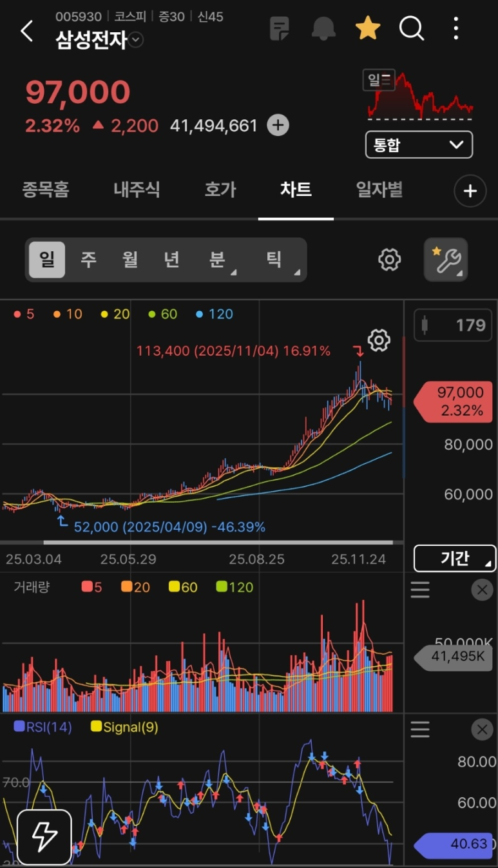The image size is (498, 868).
Task: Switch to the 일자별 tab
Action: pyautogui.click(x=379, y=189)
